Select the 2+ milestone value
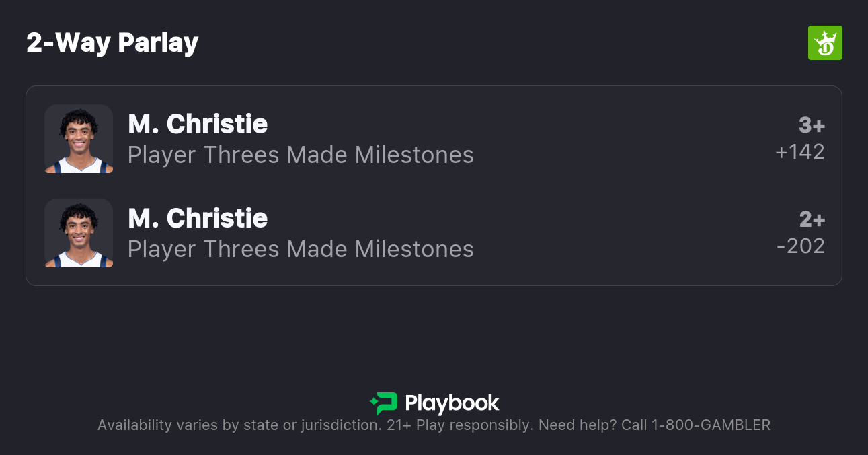 point(812,219)
